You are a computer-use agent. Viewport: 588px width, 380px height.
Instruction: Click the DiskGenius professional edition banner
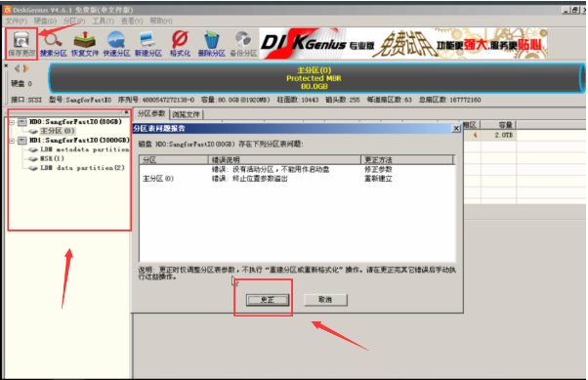403,44
